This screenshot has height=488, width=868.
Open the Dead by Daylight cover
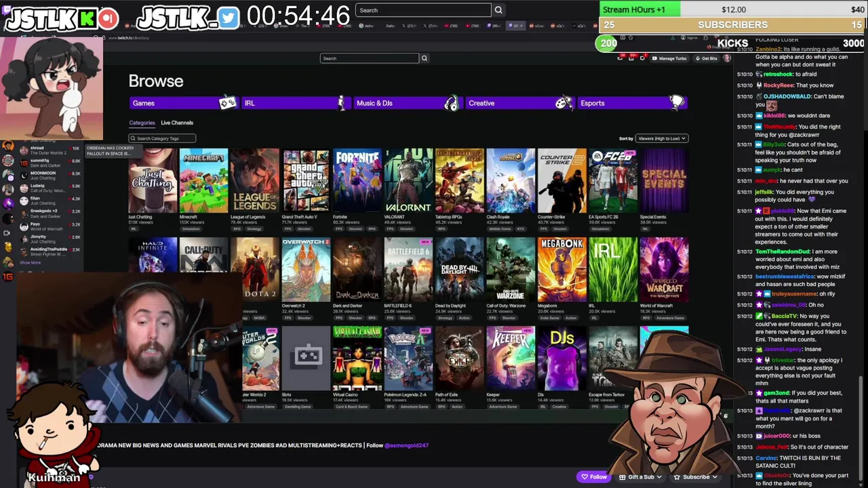tap(460, 270)
